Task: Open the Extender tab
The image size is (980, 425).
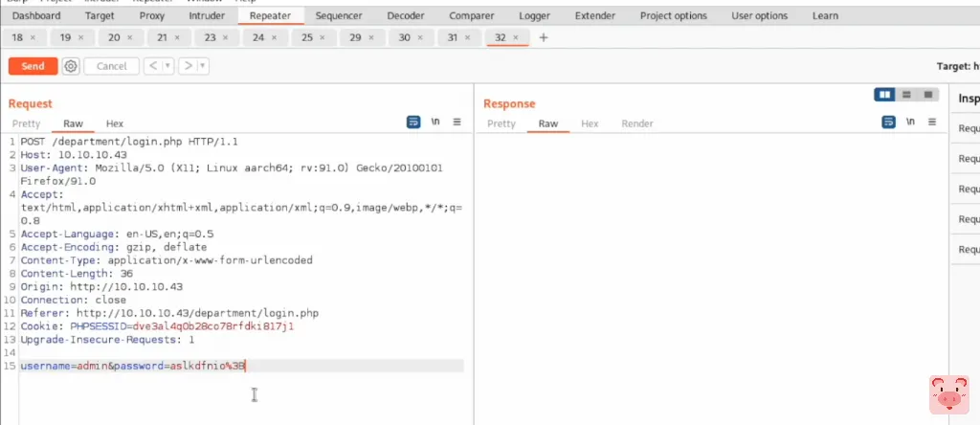Action: click(595, 15)
